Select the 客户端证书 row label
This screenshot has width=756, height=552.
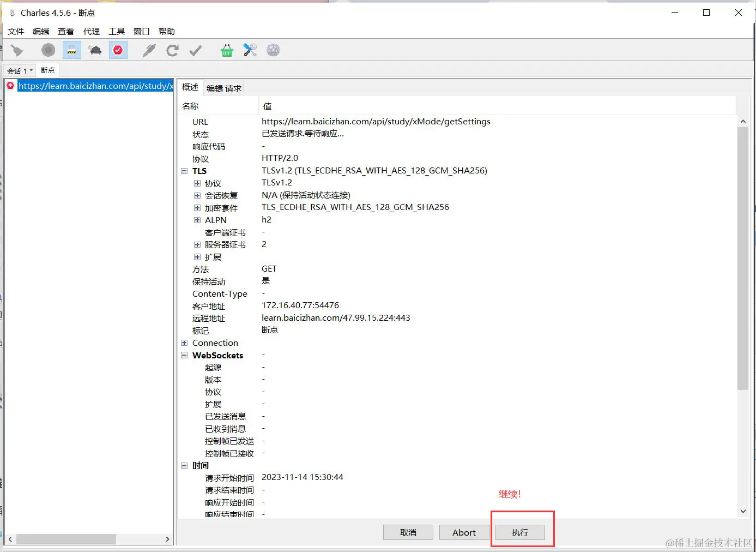(x=225, y=232)
